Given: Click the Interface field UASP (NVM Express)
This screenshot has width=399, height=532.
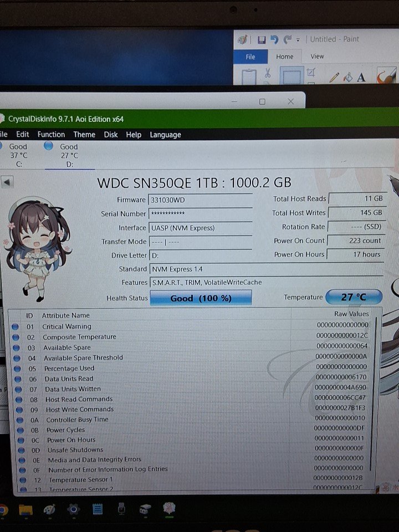Looking at the screenshot, I should 200,228.
